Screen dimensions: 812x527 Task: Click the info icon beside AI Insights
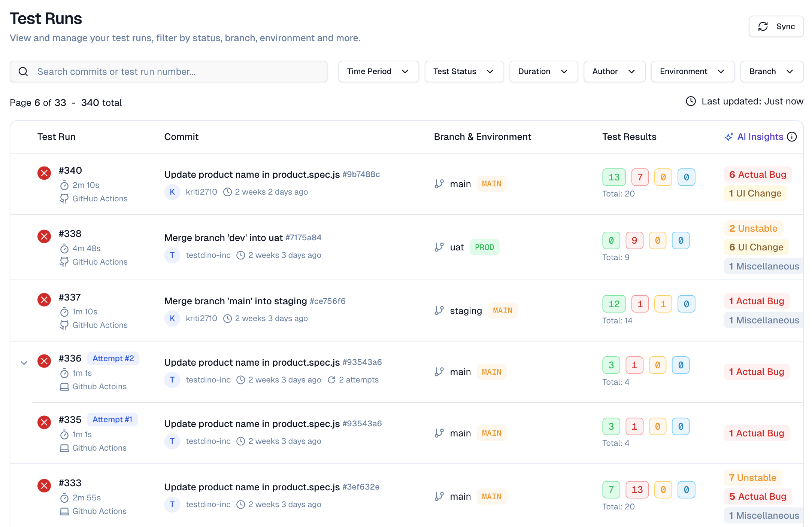(792, 137)
